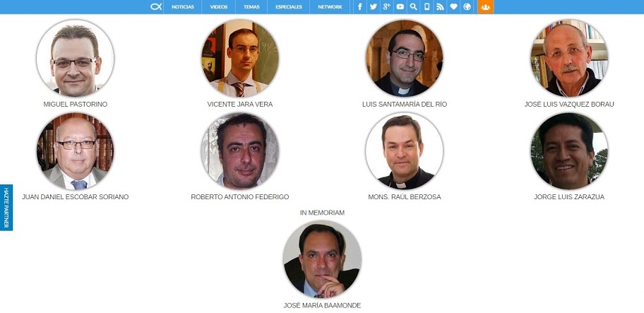The height and width of the screenshot is (313, 644).
Task: Click the fish logo home icon
Action: [x=156, y=6]
